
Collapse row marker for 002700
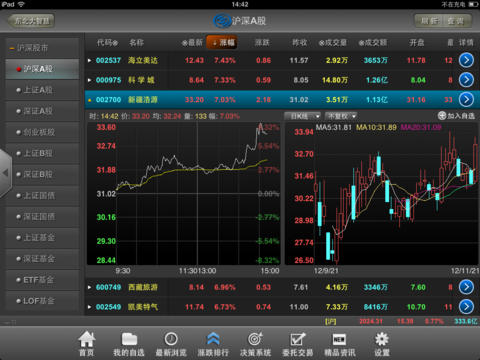pos(89,100)
